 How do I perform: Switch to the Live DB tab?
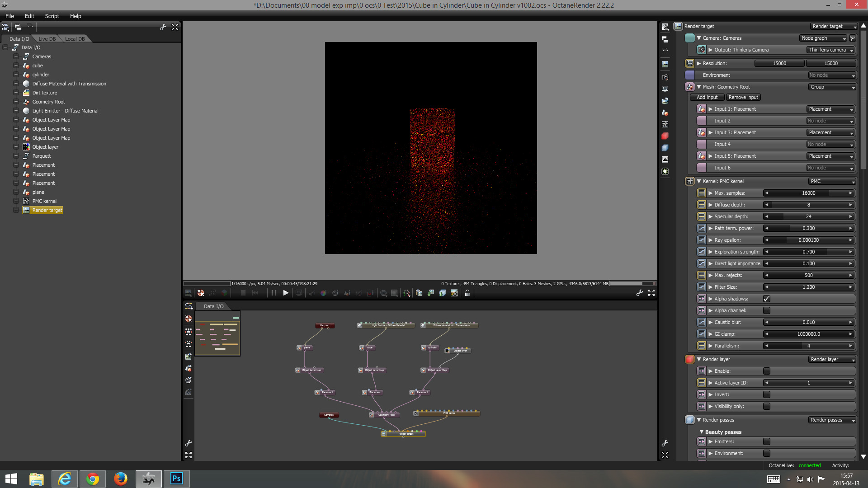tap(47, 39)
